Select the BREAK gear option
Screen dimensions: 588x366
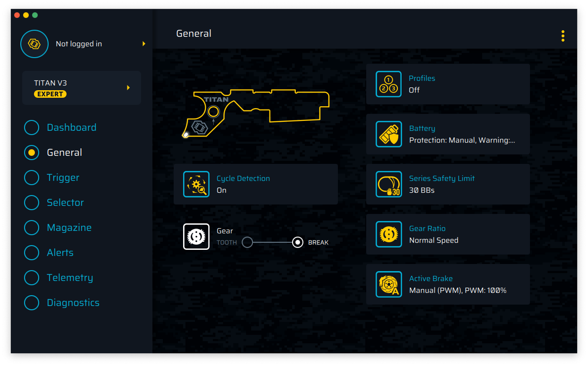[298, 242]
